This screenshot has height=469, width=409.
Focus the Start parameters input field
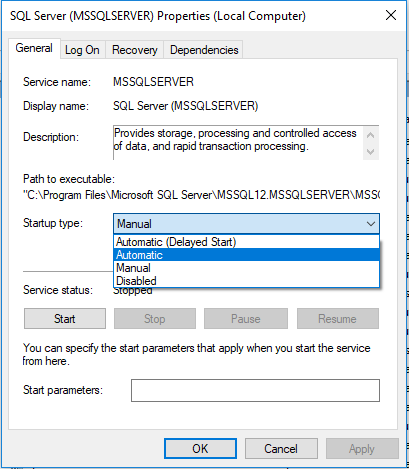[255, 390]
